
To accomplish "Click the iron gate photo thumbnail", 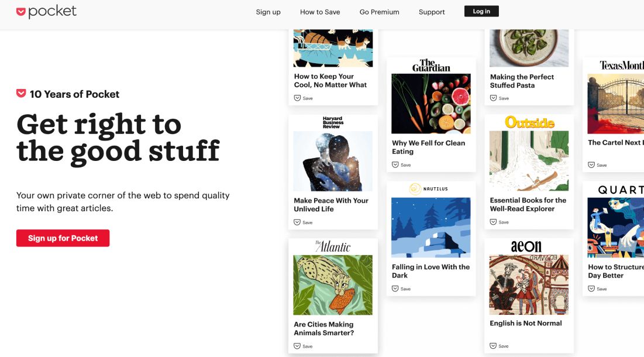I will 616,104.
